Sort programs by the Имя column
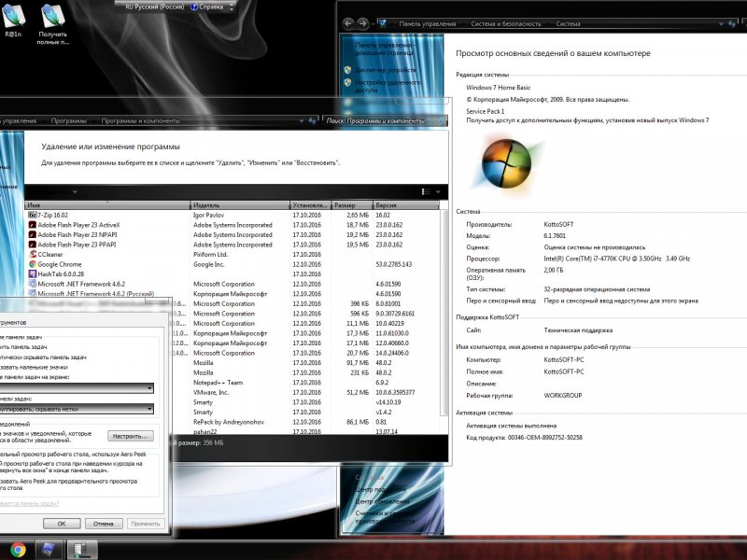This screenshot has width=747, height=560. point(107,205)
